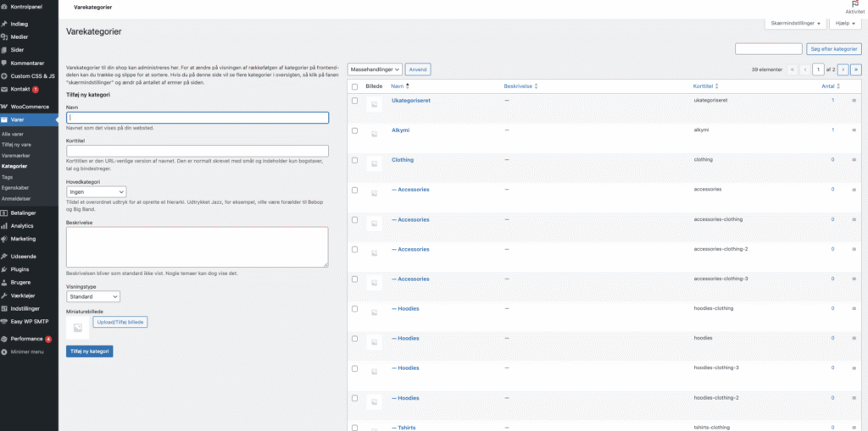The height and width of the screenshot is (431, 868).
Task: Click into the Navn text field
Action: click(x=197, y=118)
